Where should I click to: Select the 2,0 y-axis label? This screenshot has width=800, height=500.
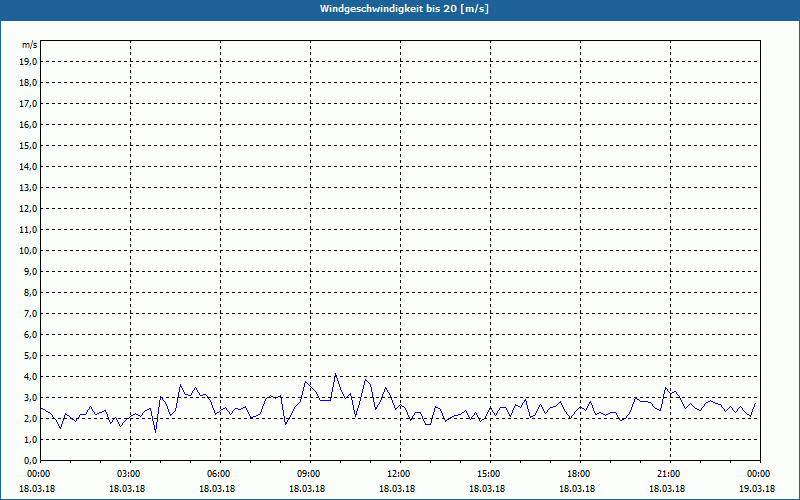pos(31,419)
